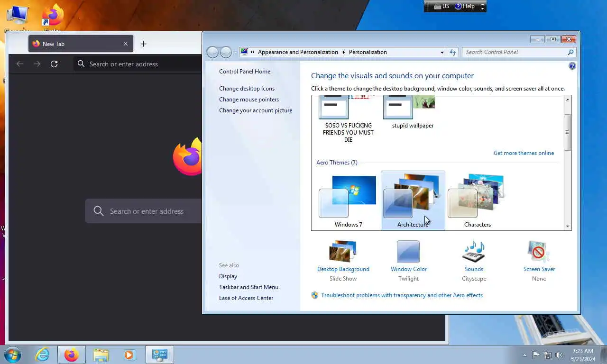Click Personalization in the breadcrumb

[x=368, y=52]
